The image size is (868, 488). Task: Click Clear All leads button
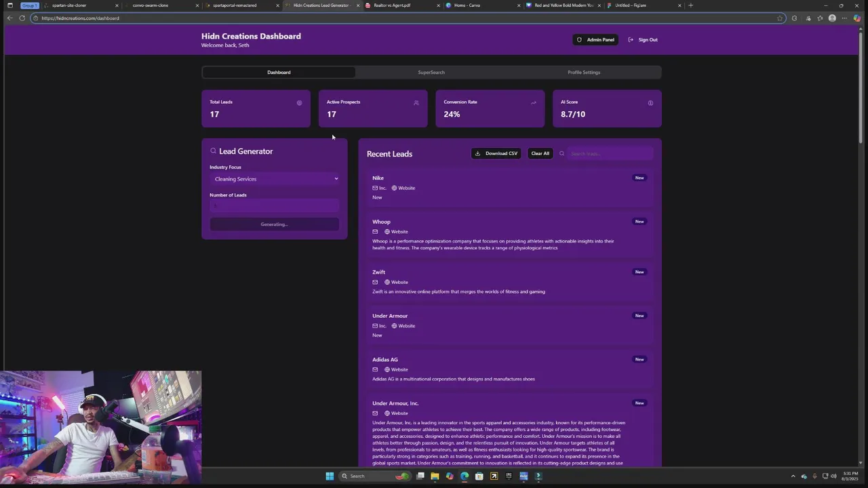point(540,154)
